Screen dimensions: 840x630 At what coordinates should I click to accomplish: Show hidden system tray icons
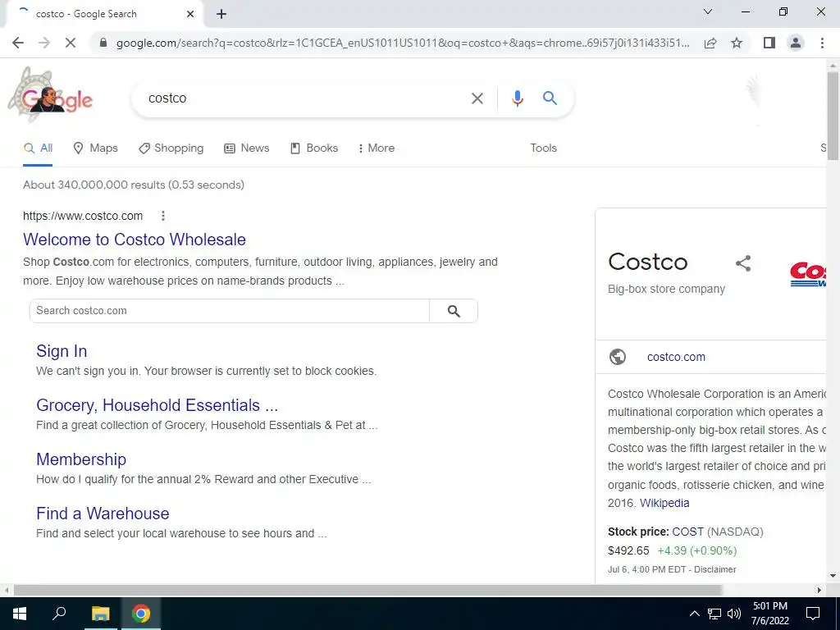[x=694, y=614]
